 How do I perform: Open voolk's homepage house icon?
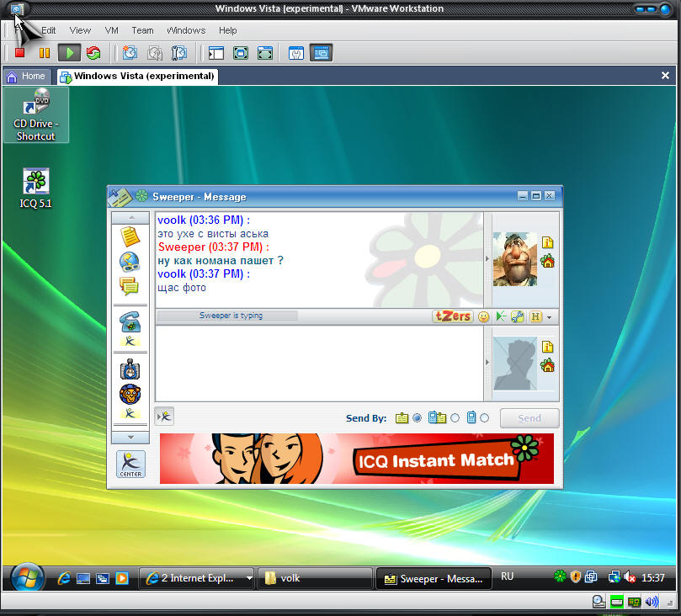click(x=548, y=262)
